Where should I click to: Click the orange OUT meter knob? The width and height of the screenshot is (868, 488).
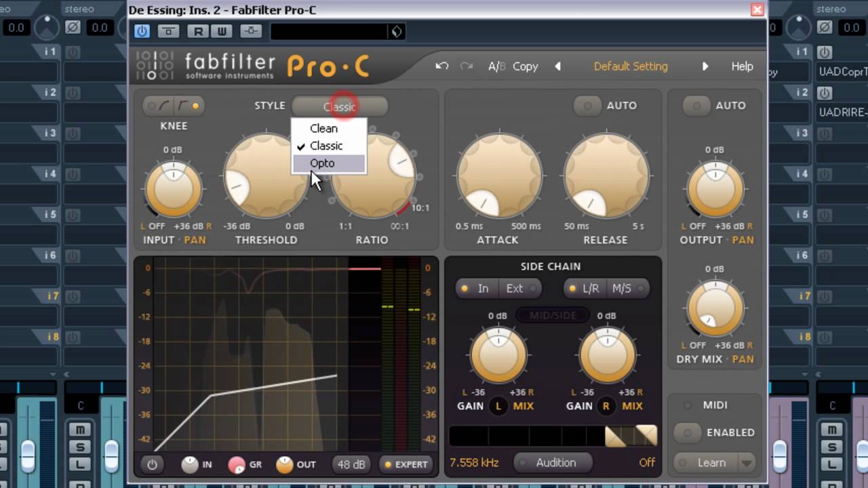pos(285,465)
